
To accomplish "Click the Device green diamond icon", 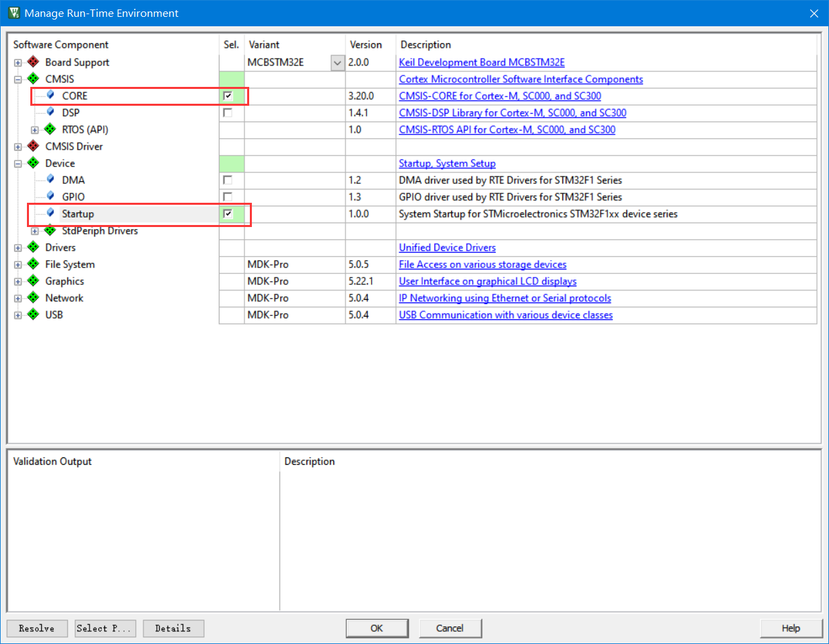I will point(34,163).
